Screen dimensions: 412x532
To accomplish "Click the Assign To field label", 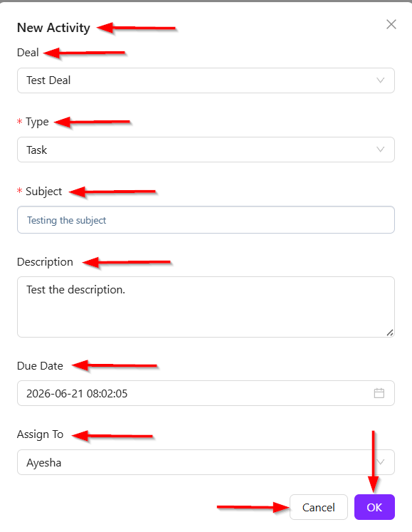I will (40, 434).
